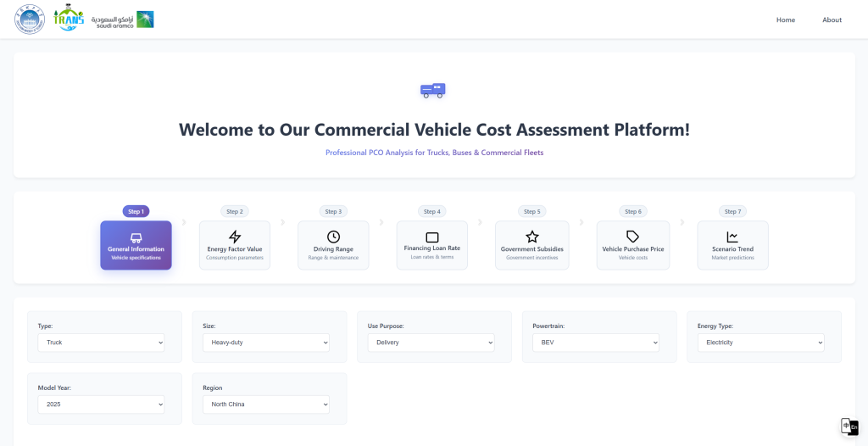
Task: Open the About page link
Action: 832,20
